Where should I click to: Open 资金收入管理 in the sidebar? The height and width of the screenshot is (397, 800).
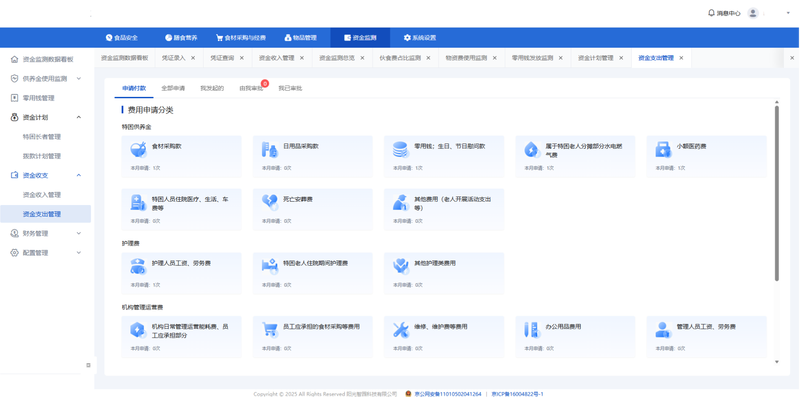click(41, 195)
